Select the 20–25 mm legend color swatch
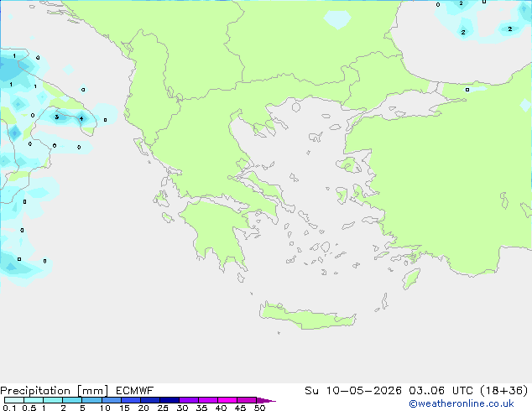532x411 pixels. [x=150, y=400]
